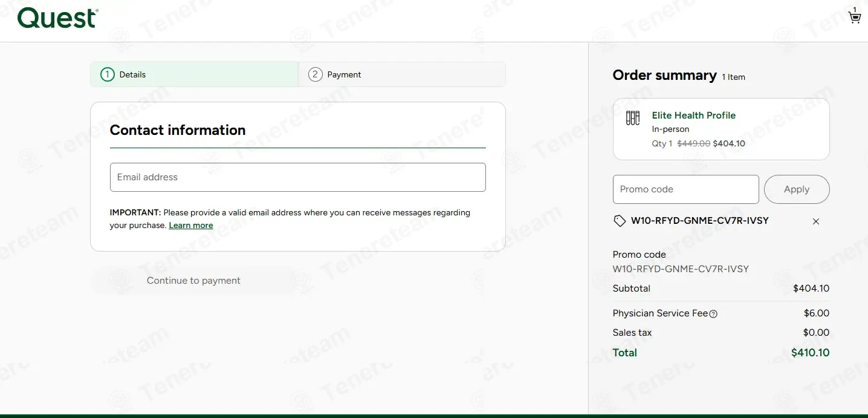Click the Quest logo
Screen dimensions: 868x418
coord(58,18)
